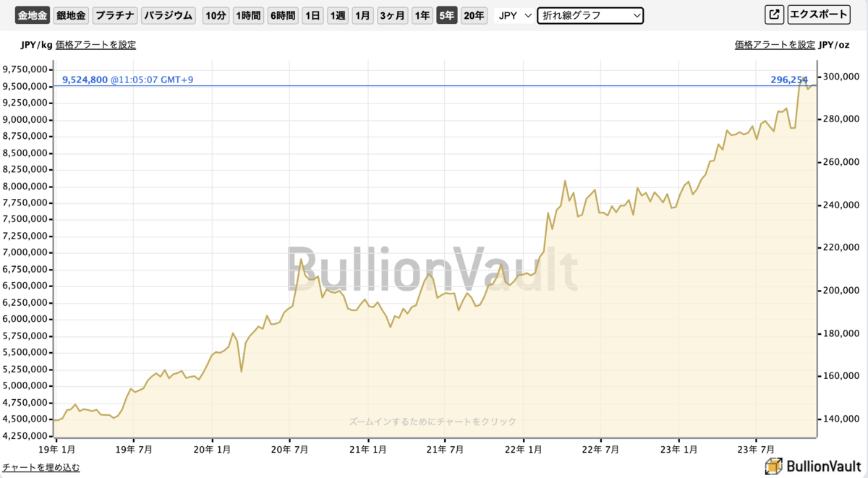Click the 296,254 price per oz label
Image resolution: width=868 pixels, height=478 pixels.
pos(789,80)
